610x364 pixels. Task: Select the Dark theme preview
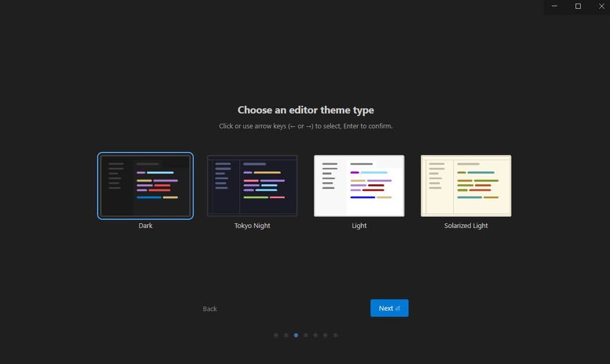tap(145, 185)
